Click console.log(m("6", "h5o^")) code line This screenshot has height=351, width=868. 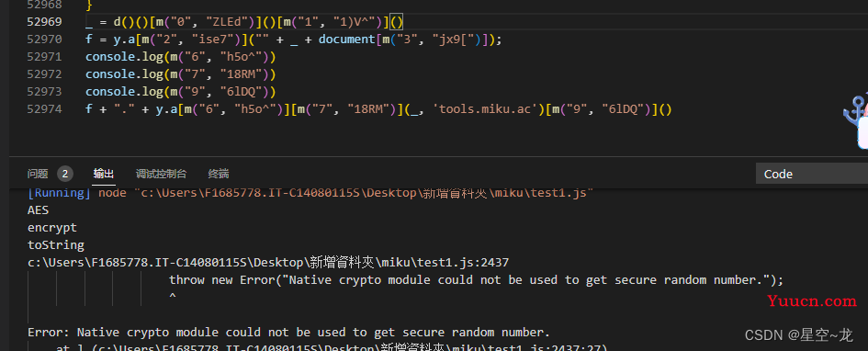(180, 57)
